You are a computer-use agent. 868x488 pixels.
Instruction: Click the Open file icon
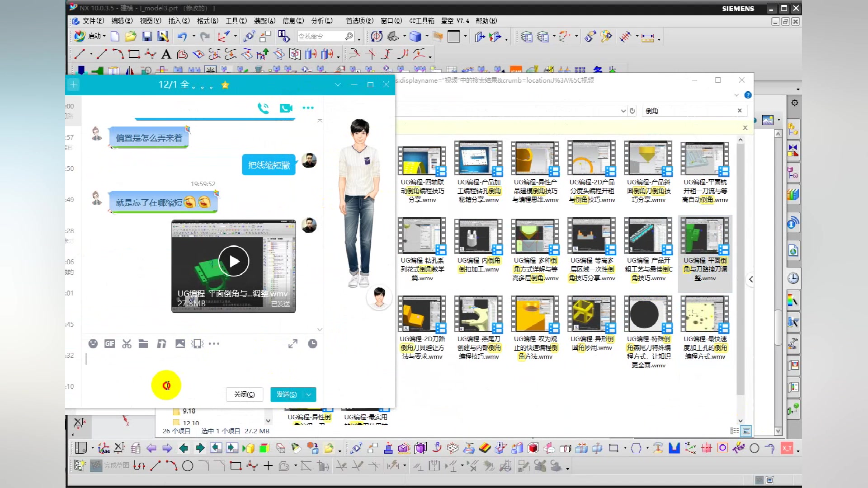coord(131,36)
